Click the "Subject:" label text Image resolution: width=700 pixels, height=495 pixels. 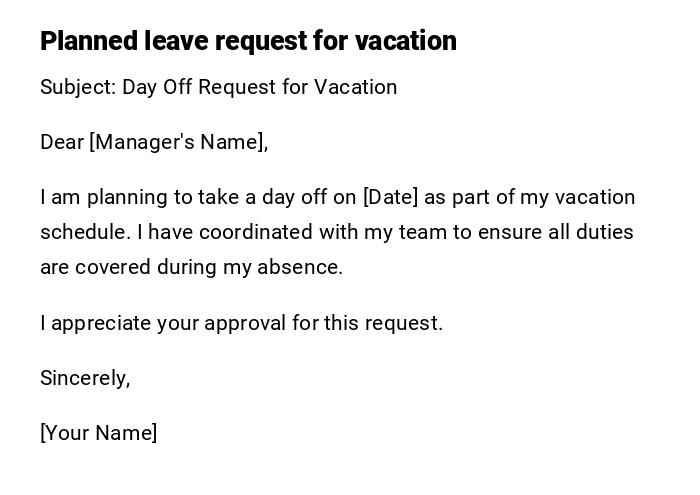point(78,87)
